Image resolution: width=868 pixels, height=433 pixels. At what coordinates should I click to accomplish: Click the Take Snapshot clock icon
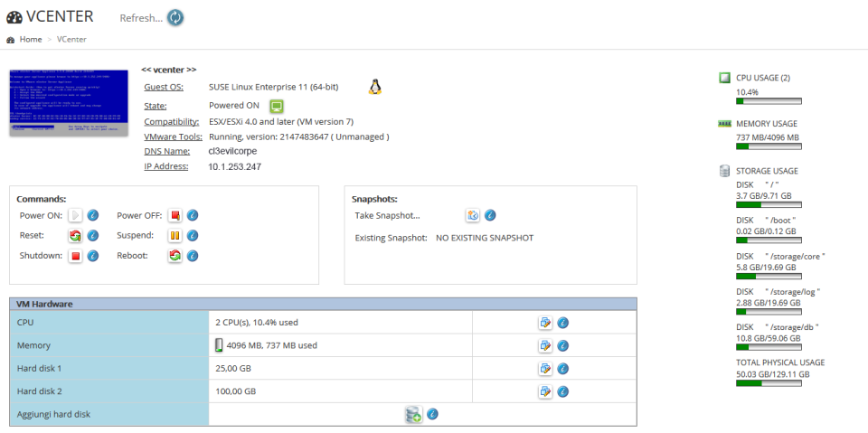473,215
